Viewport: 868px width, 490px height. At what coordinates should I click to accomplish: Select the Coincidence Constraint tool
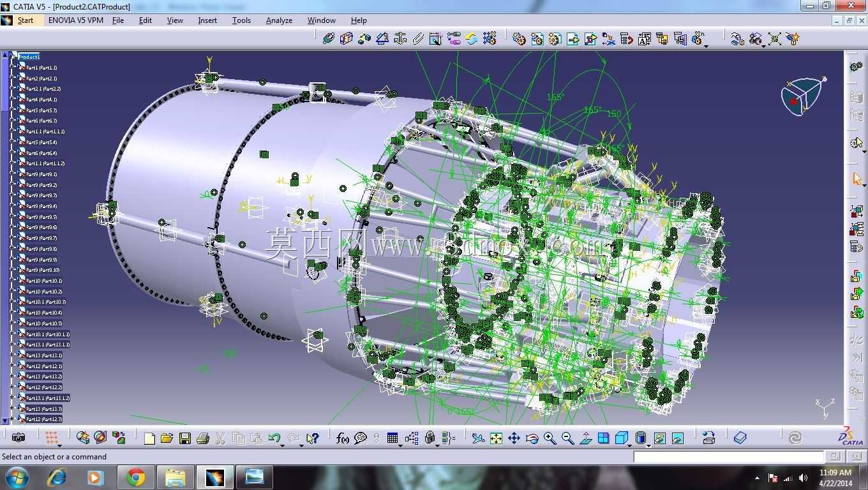(x=328, y=39)
